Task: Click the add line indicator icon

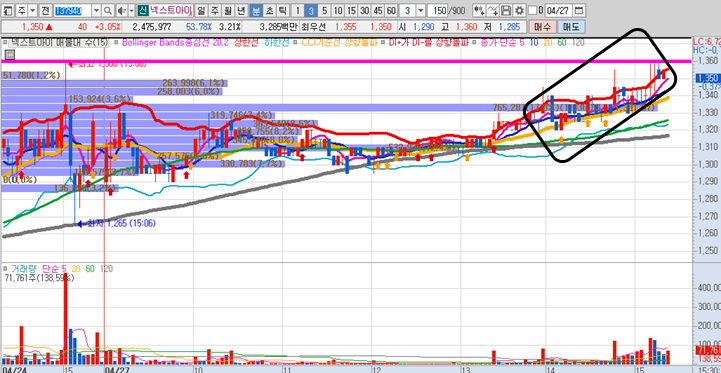Action: point(492,10)
